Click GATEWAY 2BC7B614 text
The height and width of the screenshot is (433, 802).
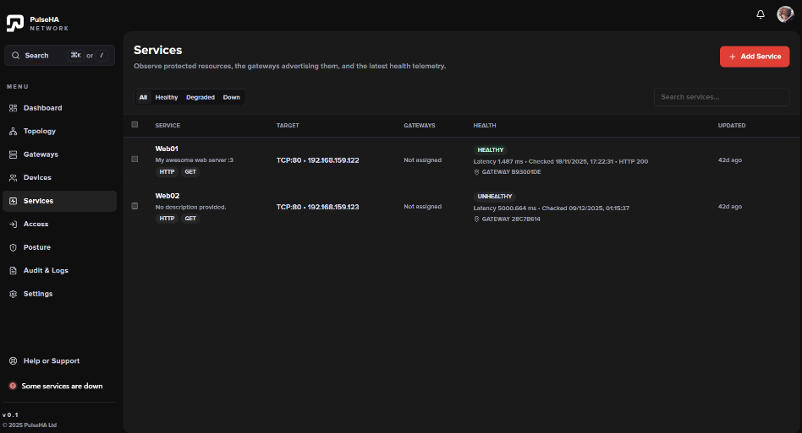[511, 219]
